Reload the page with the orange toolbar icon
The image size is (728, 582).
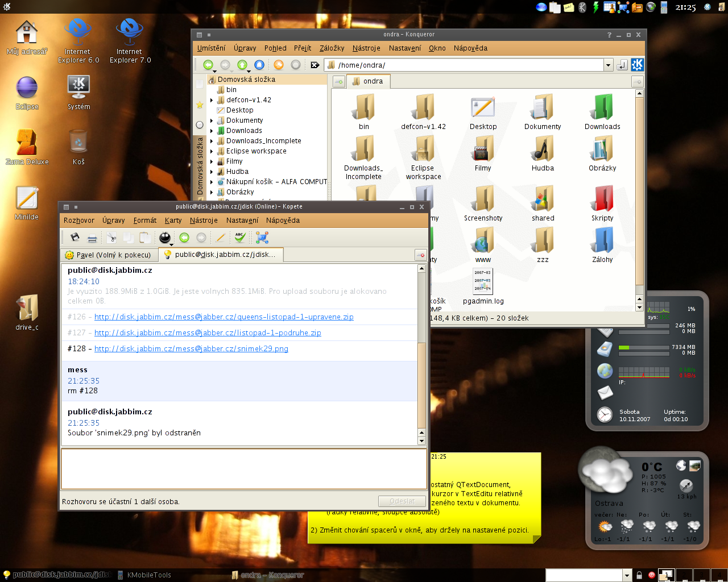click(x=279, y=65)
